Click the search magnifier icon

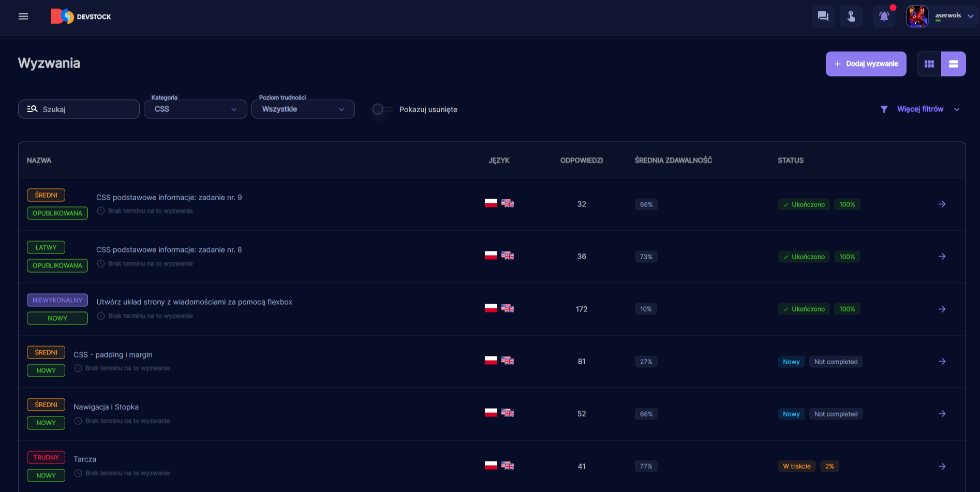pos(32,109)
